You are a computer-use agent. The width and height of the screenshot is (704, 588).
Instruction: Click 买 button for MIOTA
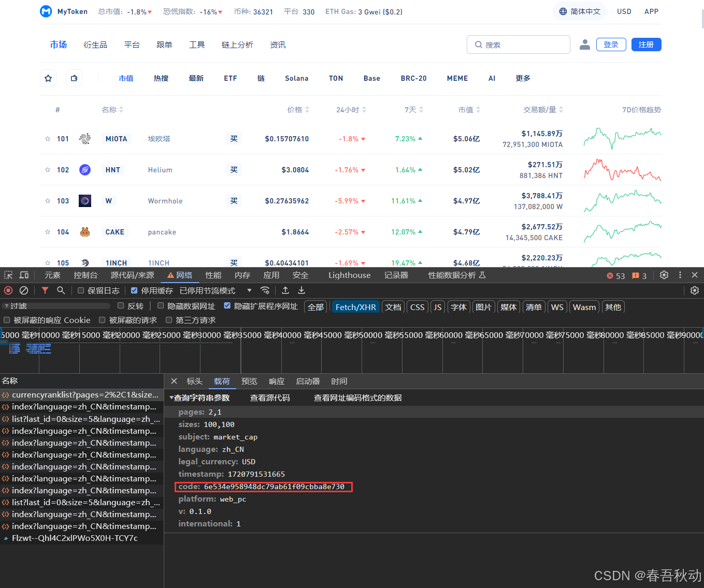(x=234, y=139)
